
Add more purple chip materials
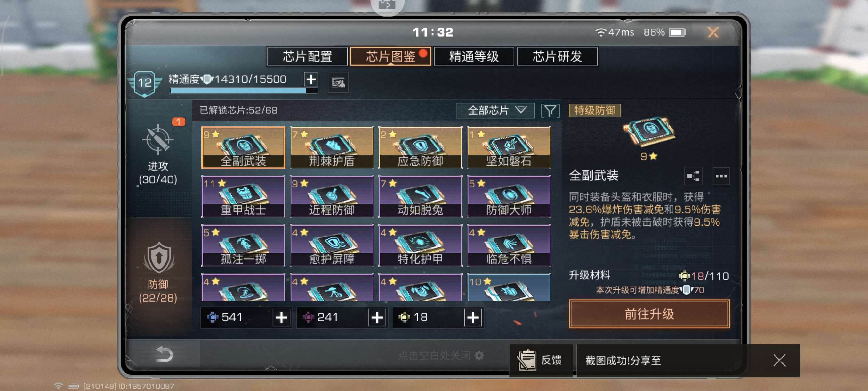[x=377, y=317]
